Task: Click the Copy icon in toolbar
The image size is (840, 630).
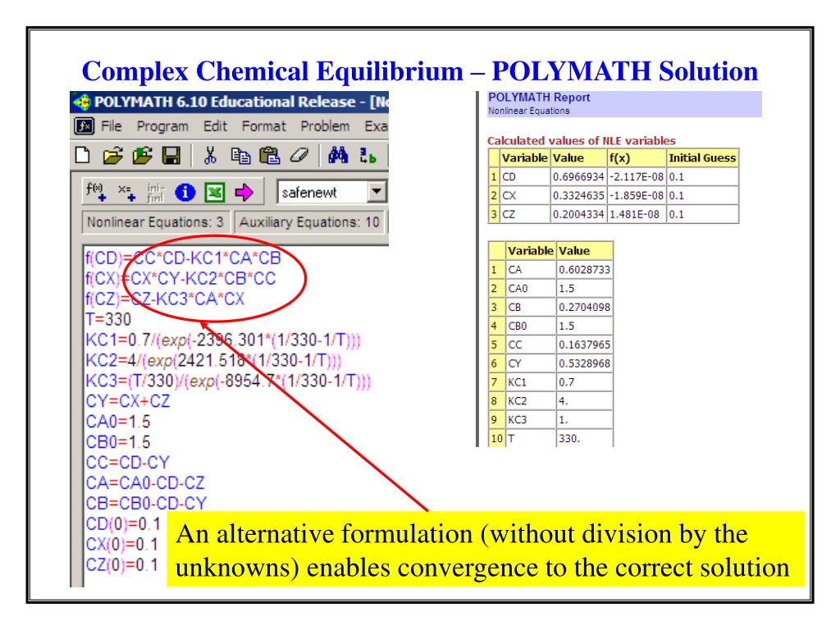Action: (240, 155)
